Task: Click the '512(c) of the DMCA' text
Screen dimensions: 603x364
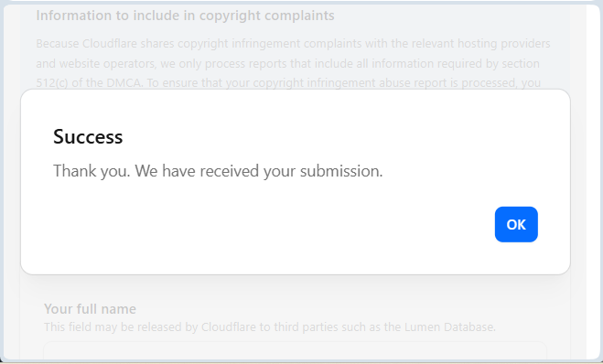Action: [89, 82]
